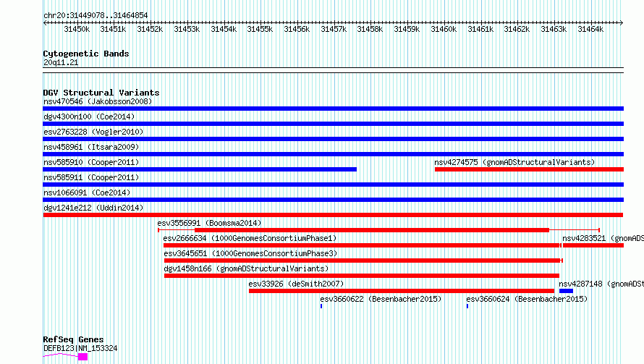Click the nsv585911 blue variant bar

coord(333,185)
